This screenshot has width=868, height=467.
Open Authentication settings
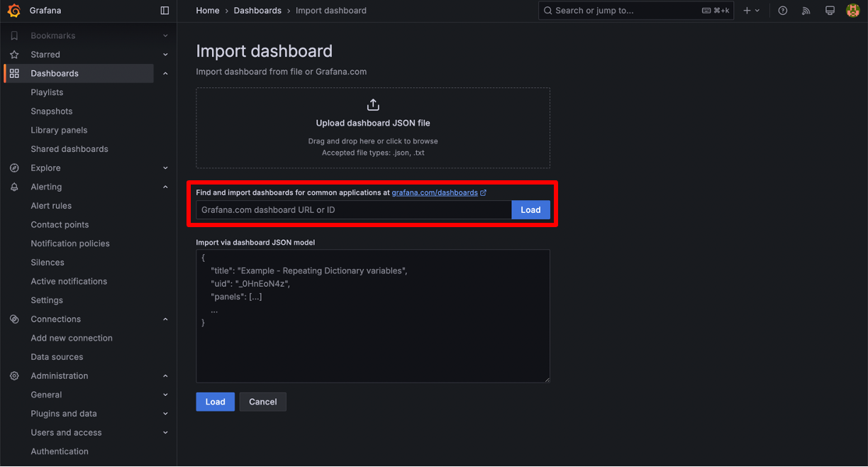60,451
